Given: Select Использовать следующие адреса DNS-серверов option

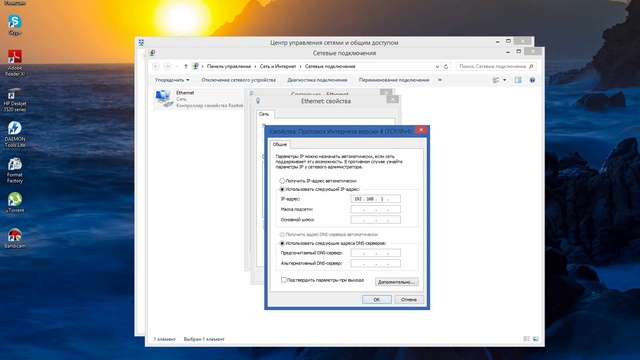Looking at the screenshot, I should 282,243.
